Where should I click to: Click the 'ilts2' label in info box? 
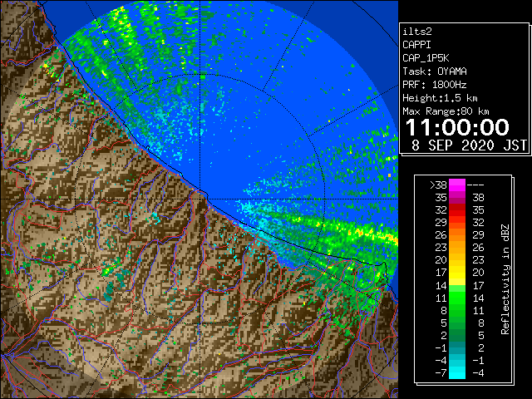pyautogui.click(x=417, y=32)
